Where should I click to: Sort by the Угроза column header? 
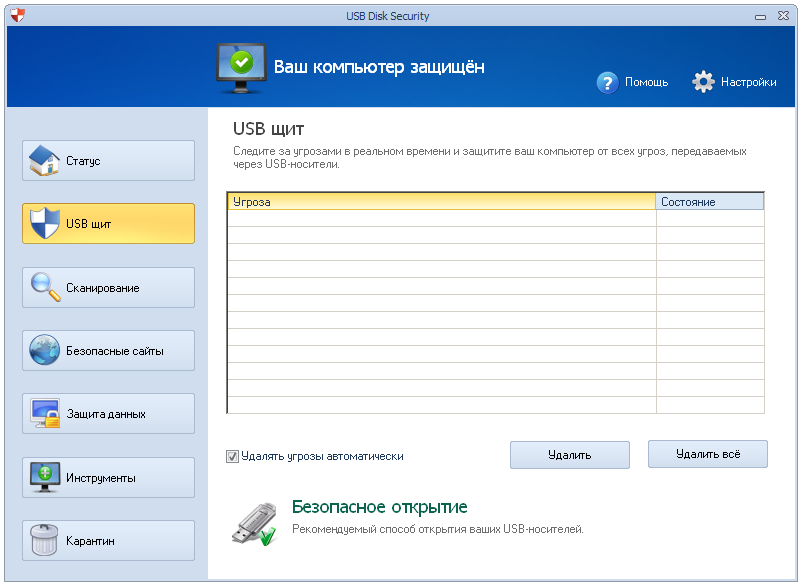pos(441,201)
